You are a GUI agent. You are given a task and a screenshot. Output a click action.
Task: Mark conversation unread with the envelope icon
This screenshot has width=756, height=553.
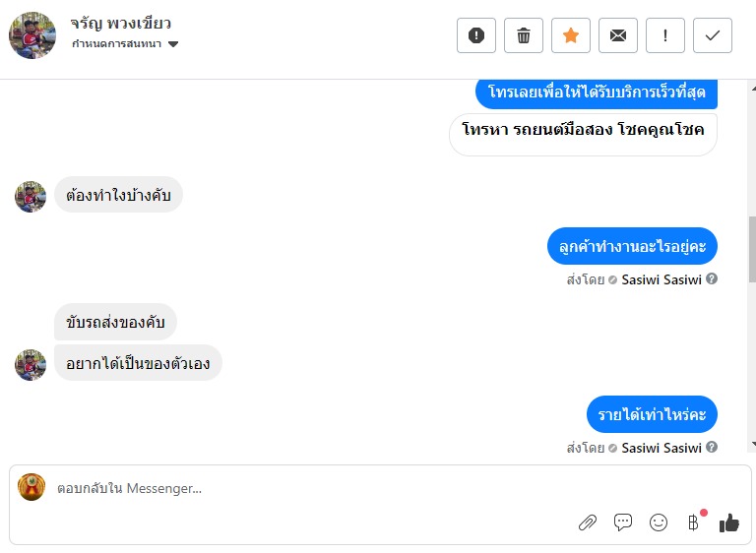618,35
